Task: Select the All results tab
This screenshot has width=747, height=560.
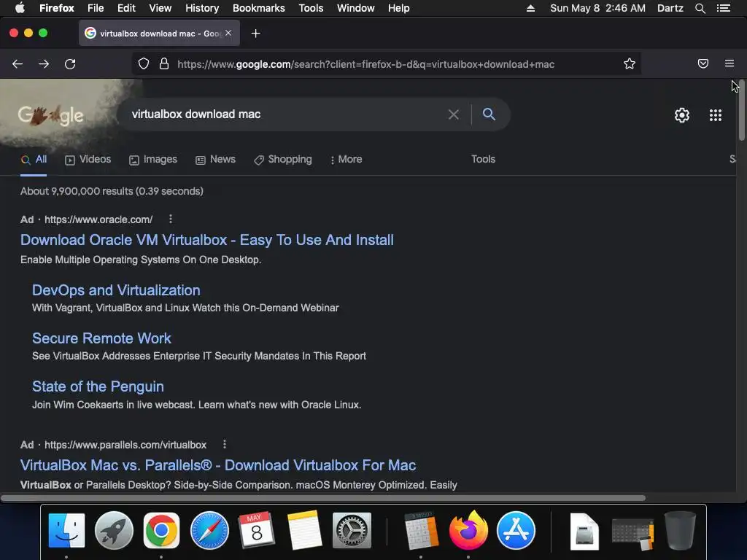Action: 34,160
